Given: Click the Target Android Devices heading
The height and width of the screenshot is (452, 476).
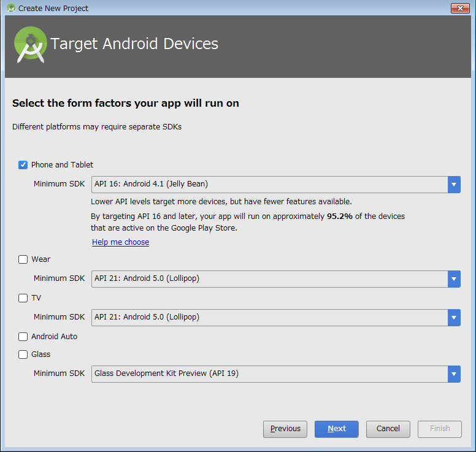Looking at the screenshot, I should [134, 44].
